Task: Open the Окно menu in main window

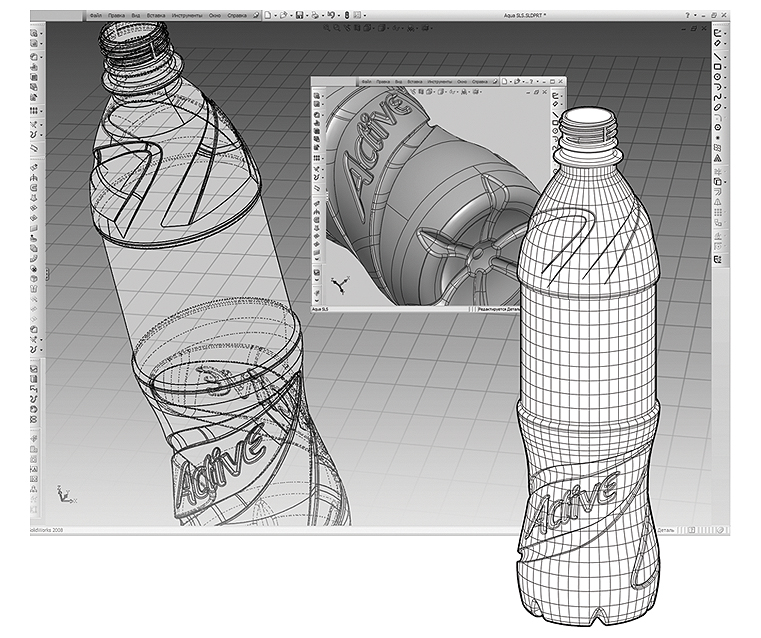Action: 215,16
